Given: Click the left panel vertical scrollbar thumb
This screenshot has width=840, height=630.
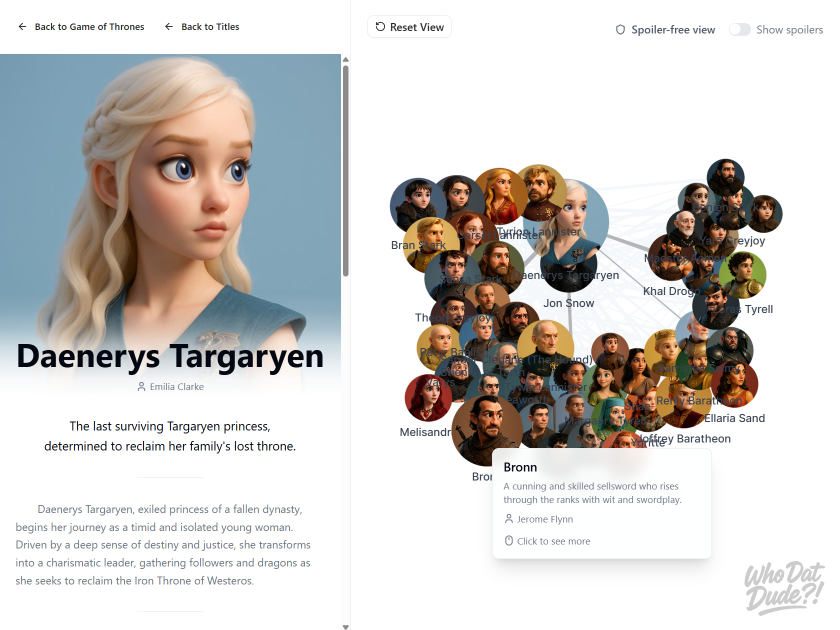Looking at the screenshot, I should coord(345,171).
